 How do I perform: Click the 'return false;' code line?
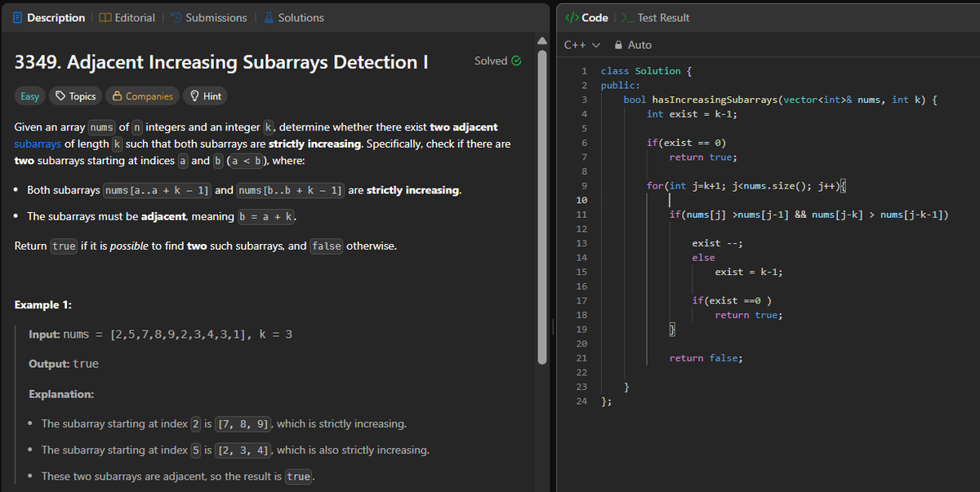pyautogui.click(x=706, y=358)
